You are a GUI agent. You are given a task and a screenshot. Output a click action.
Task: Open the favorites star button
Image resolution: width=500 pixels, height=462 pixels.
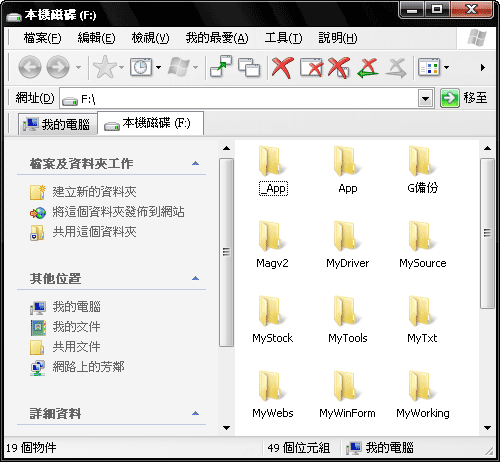coord(105,67)
